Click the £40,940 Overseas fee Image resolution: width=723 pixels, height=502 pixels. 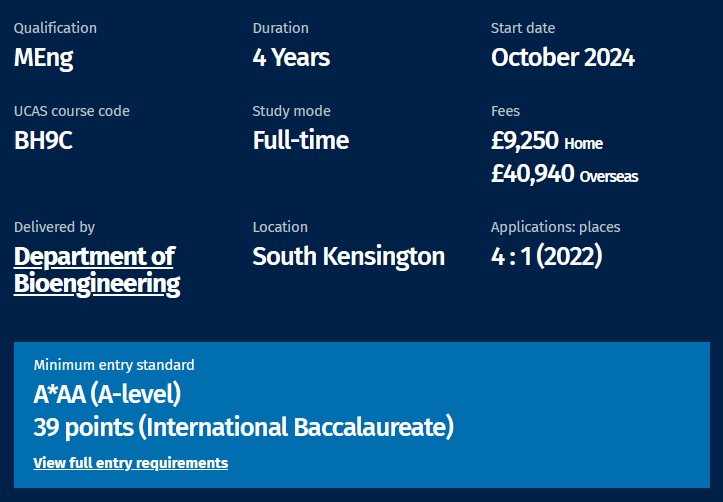(564, 174)
